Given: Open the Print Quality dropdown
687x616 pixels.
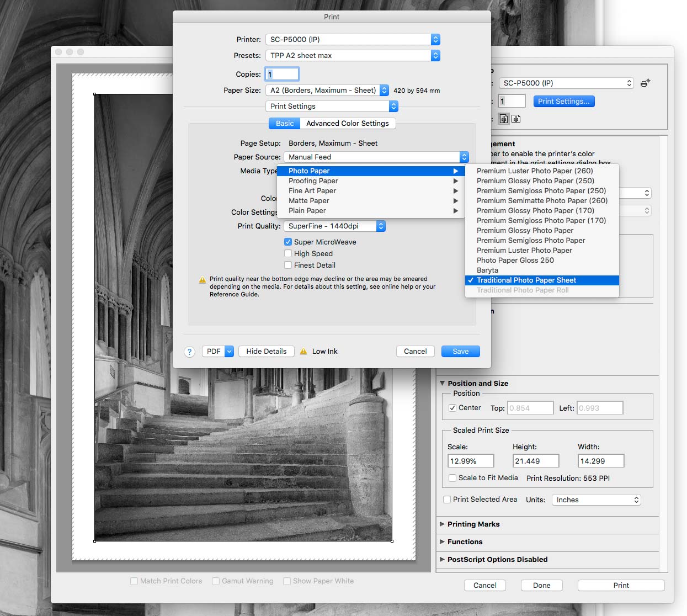Looking at the screenshot, I should click(x=334, y=226).
